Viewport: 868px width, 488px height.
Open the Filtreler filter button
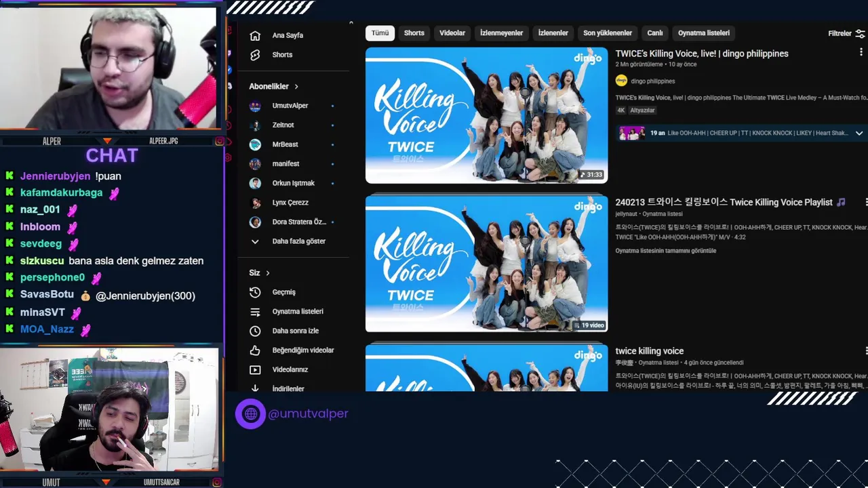point(846,33)
